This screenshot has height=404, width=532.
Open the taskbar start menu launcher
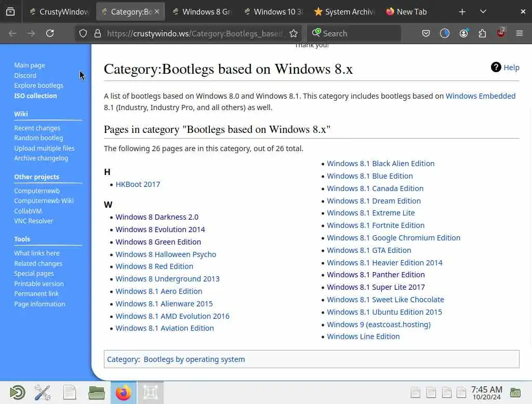(x=17, y=393)
